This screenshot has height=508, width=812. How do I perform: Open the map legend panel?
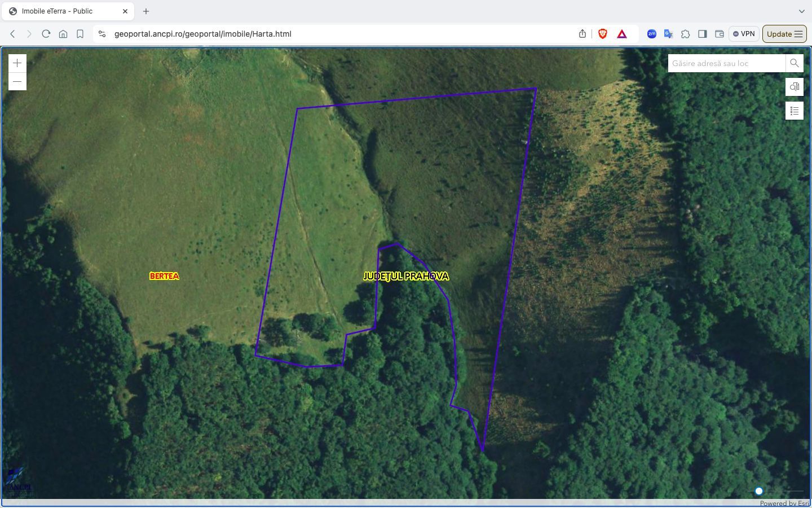tap(794, 111)
